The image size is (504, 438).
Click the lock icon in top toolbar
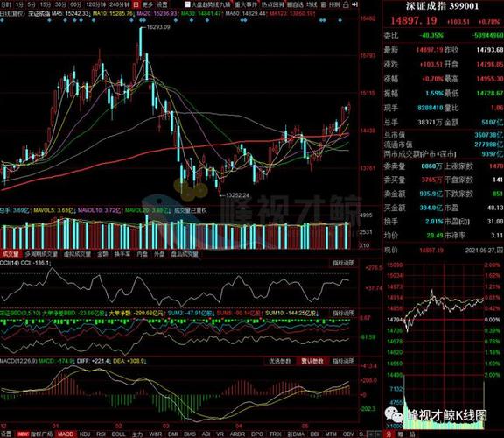coord(346,4)
